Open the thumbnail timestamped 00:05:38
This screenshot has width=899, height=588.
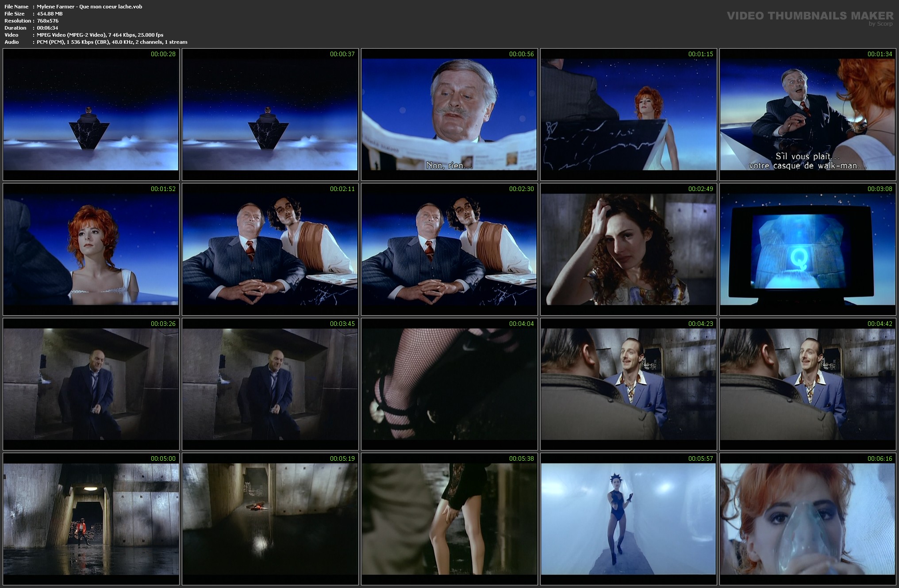[449, 519]
